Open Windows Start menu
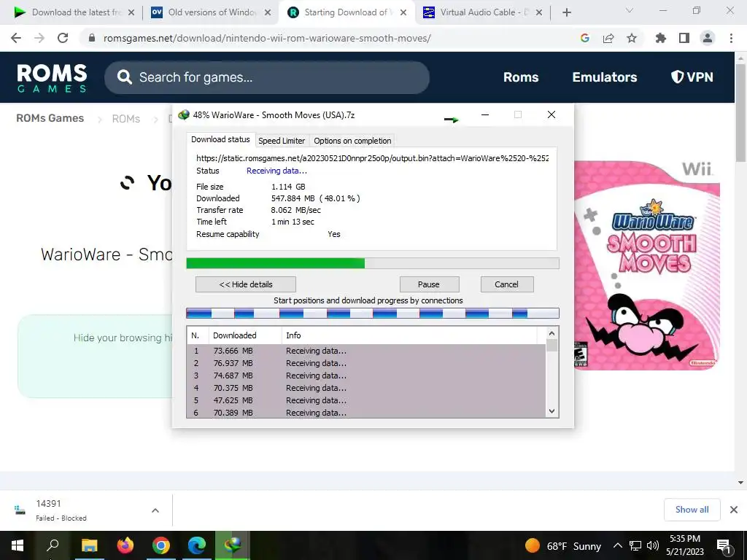The height and width of the screenshot is (560, 747). click(x=18, y=545)
